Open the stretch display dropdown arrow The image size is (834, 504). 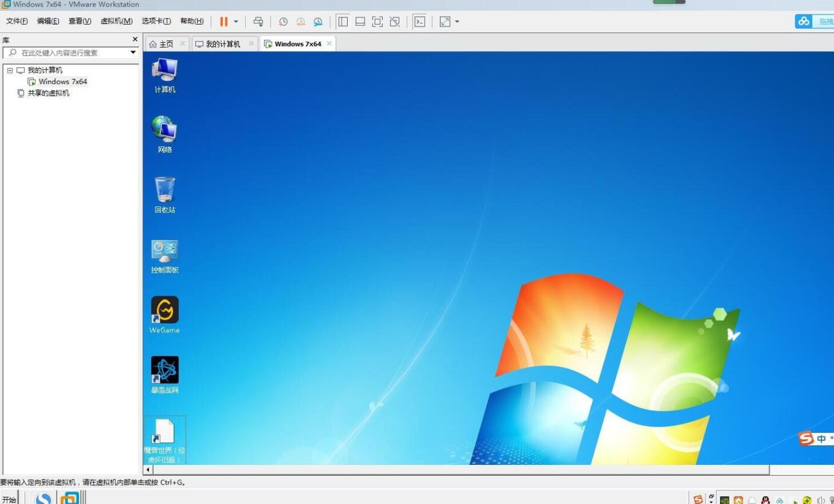coord(457,22)
